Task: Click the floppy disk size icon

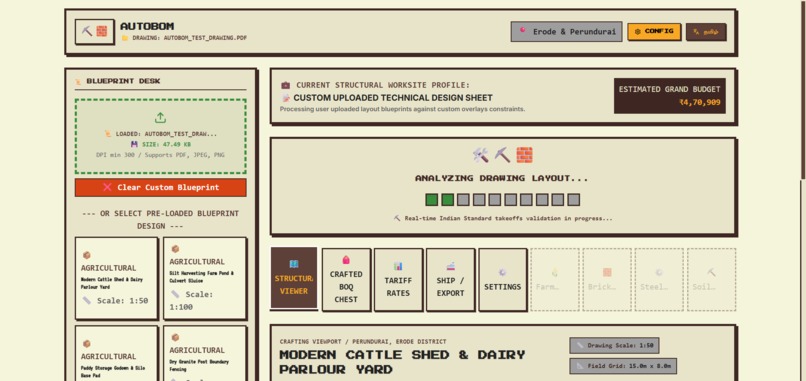Action: pos(134,144)
